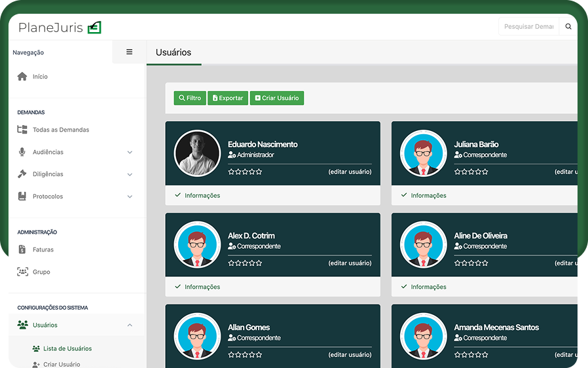588x368 pixels.
Task: Select Criar Usuário in the sidebar submenu
Action: [62, 364]
